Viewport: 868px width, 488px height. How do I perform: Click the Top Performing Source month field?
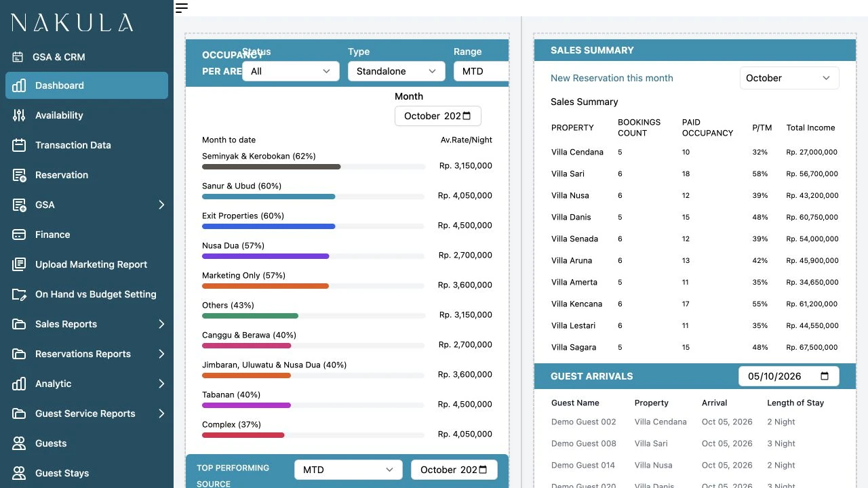[454, 470]
